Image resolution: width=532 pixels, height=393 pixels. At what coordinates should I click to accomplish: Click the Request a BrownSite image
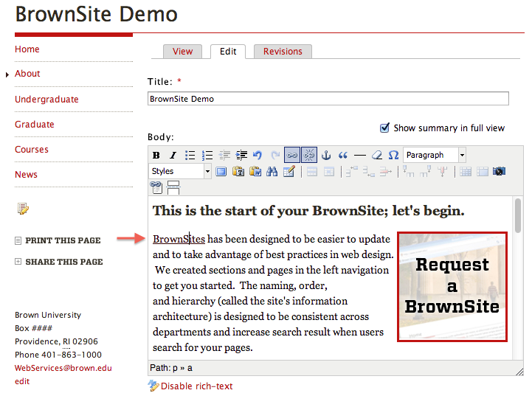click(x=452, y=287)
